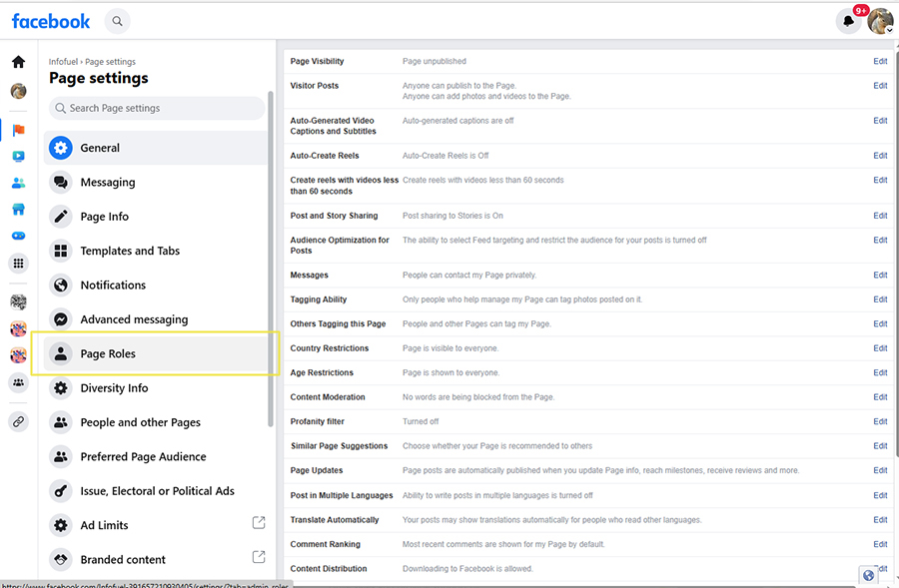
Task: Edit the Page Visibility setting
Action: [x=880, y=61]
